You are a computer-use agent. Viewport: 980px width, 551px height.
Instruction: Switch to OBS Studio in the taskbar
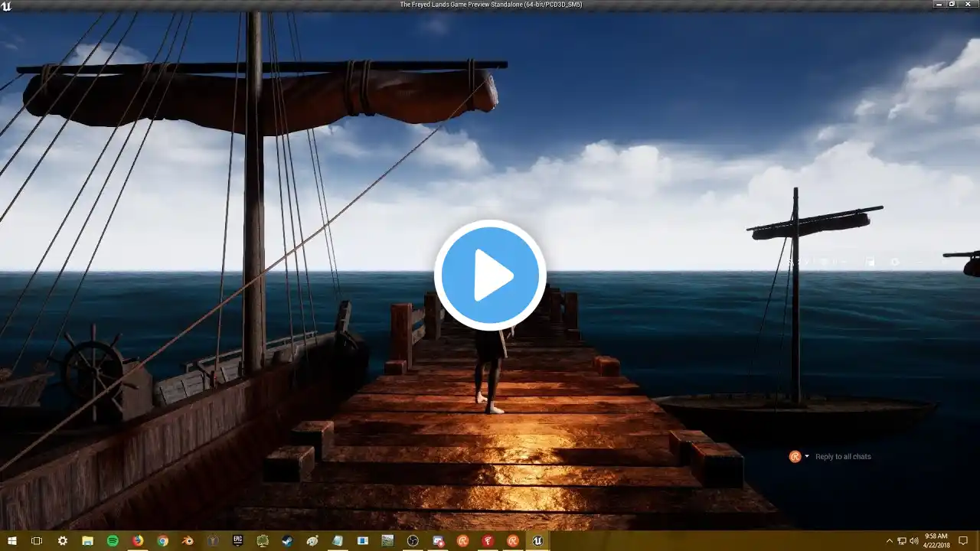click(x=413, y=541)
